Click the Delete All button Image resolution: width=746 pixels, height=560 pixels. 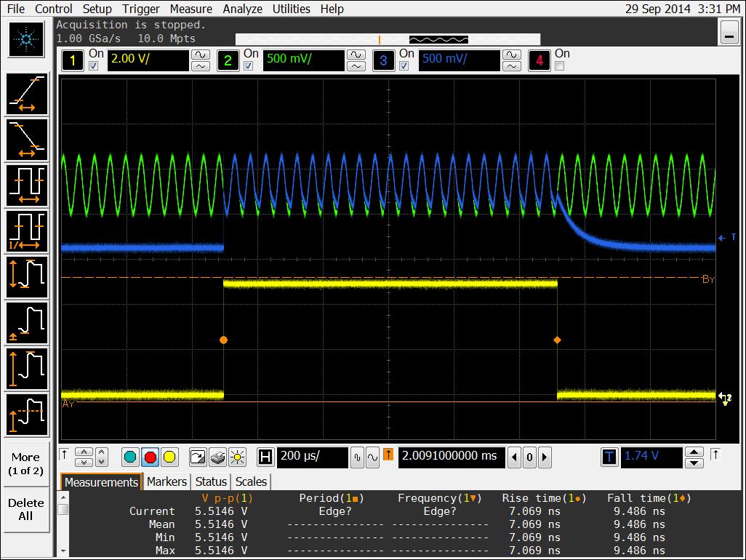pos(25,509)
